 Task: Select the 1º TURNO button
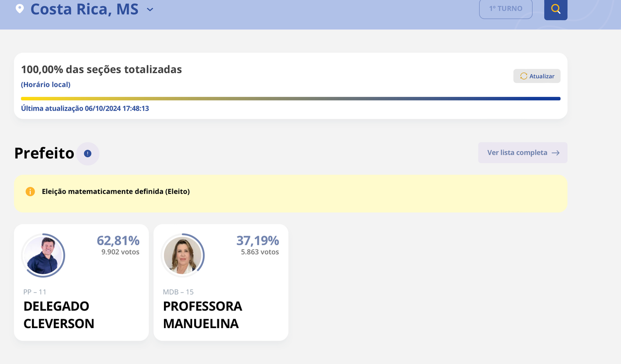506,9
